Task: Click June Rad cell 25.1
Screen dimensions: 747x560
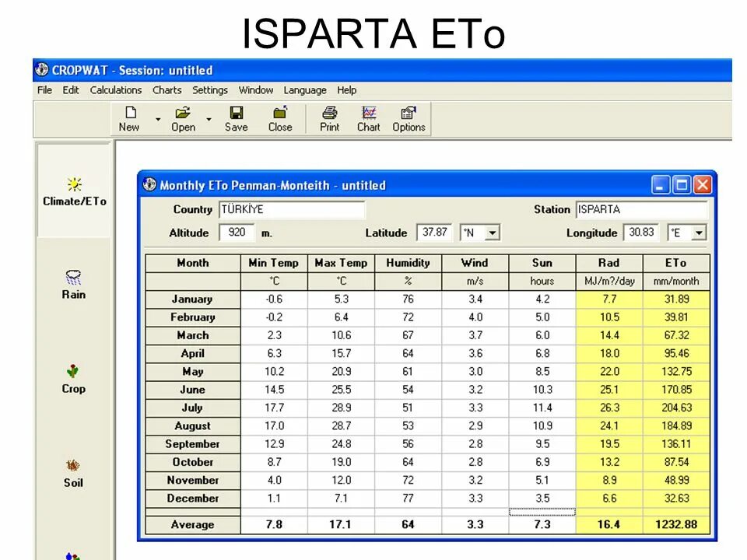Action: [609, 390]
